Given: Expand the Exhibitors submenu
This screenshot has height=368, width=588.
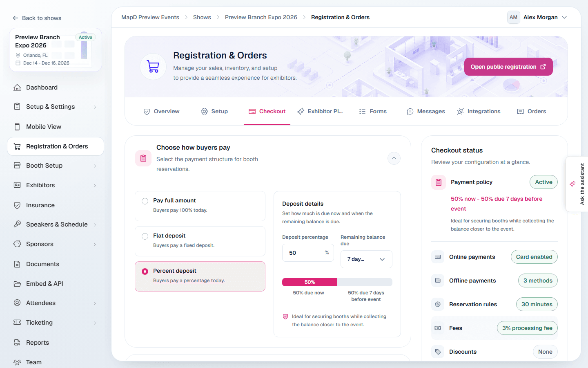Looking at the screenshot, I should pos(56,185).
